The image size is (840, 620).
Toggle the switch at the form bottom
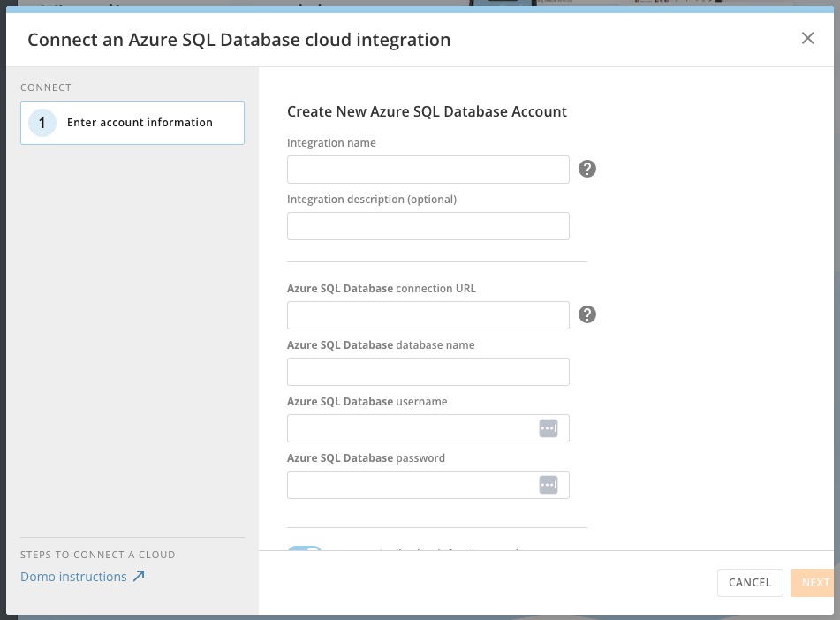click(x=303, y=549)
